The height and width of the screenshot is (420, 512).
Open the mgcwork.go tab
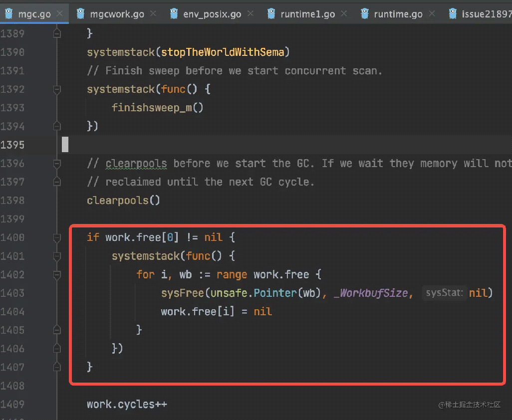point(117,14)
